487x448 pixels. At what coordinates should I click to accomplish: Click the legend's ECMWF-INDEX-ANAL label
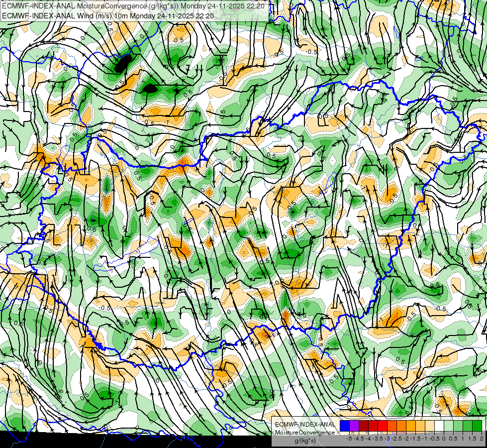pyautogui.click(x=305, y=425)
